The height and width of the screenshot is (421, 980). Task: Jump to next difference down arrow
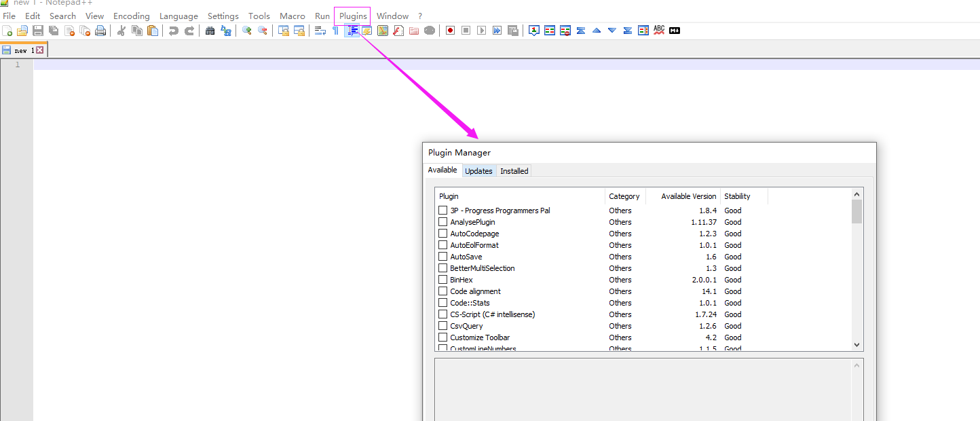click(612, 31)
